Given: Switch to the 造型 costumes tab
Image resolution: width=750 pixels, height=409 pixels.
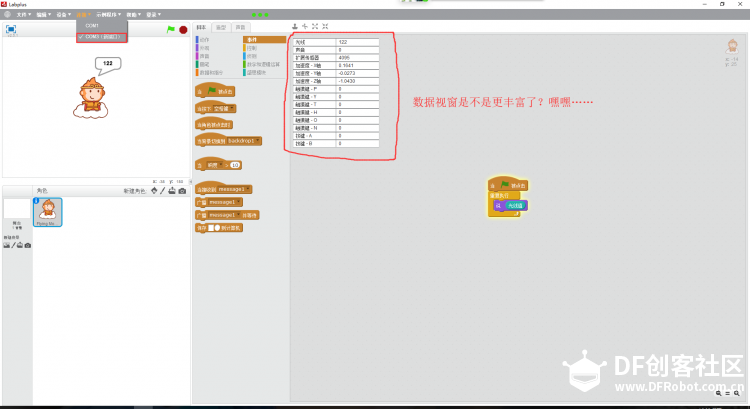Looking at the screenshot, I should coord(221,28).
